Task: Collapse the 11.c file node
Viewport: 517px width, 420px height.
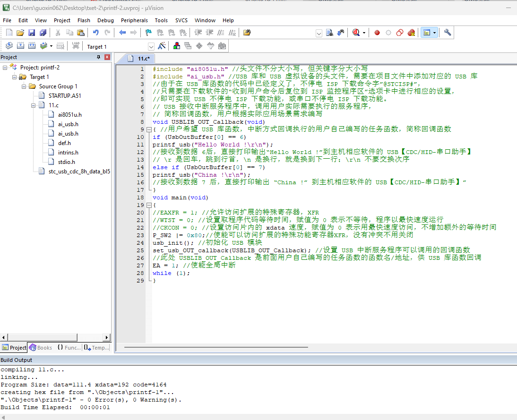Action: coord(33,105)
